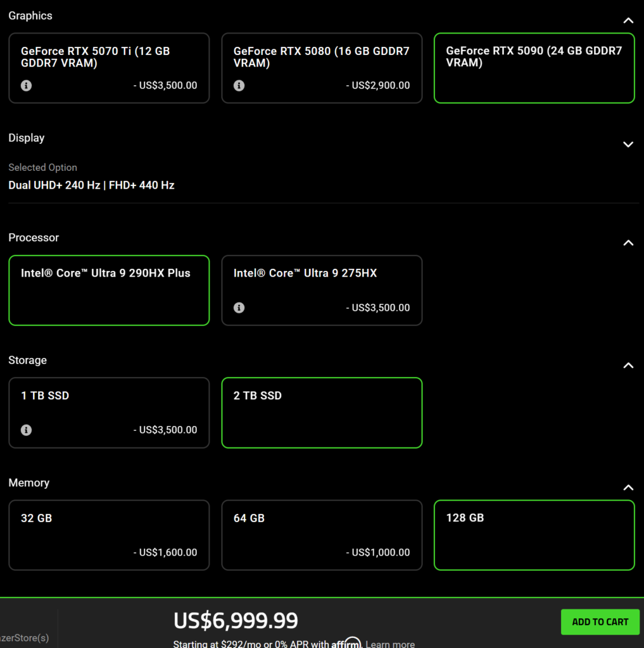Open info icon on Ultra 9 275HX card
644x648 pixels.
click(x=239, y=308)
